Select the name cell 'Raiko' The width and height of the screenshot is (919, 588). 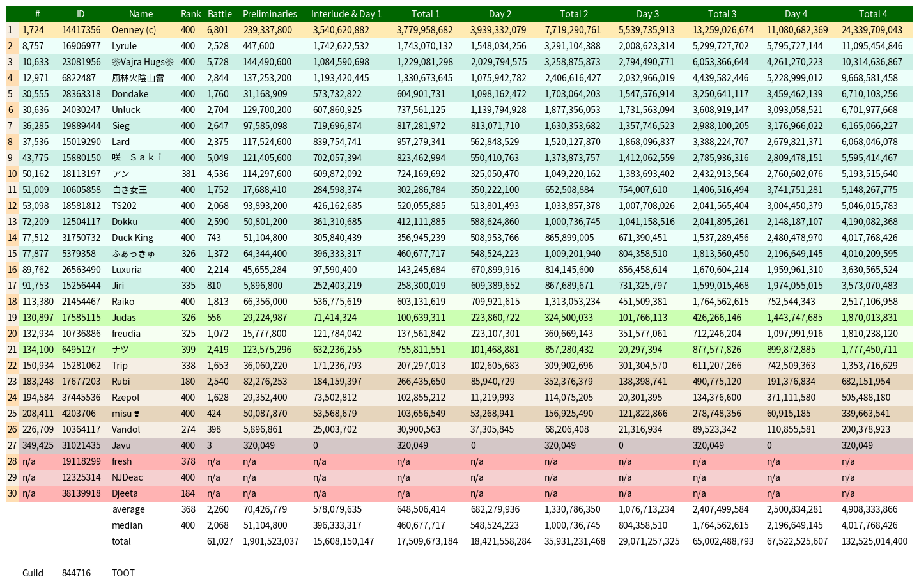click(x=123, y=302)
